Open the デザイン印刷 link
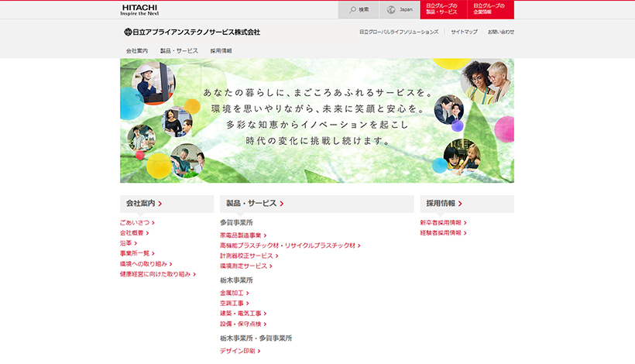 coord(240,351)
